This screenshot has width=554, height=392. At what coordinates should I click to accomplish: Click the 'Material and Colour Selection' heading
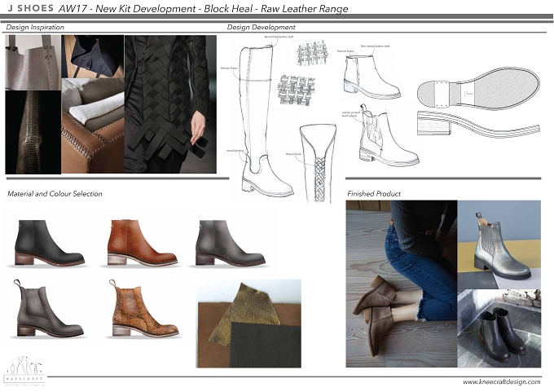click(x=55, y=194)
